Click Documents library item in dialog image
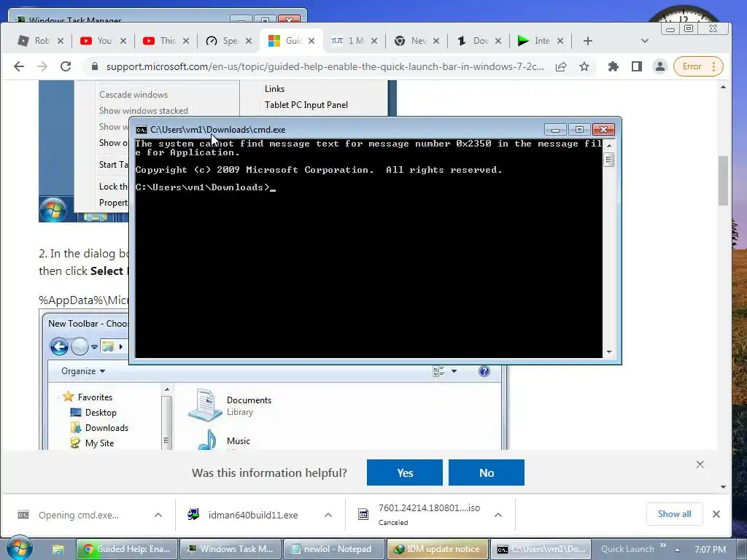747x560 pixels. [x=230, y=405]
